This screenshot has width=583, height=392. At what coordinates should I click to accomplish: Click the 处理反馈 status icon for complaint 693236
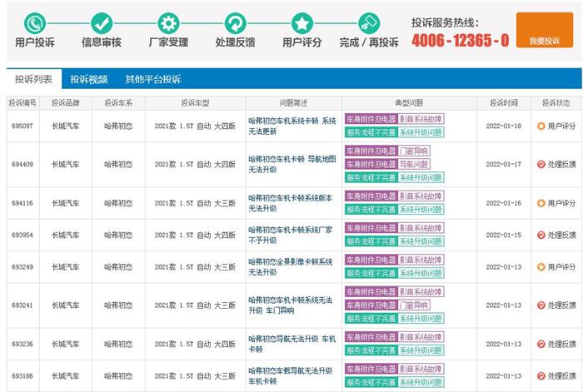541,344
